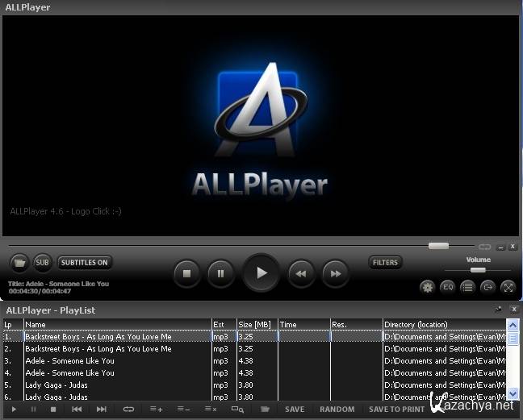523x420 pixels.
Task: Select Adele - Someone Like You, row 3
Action: (x=69, y=361)
